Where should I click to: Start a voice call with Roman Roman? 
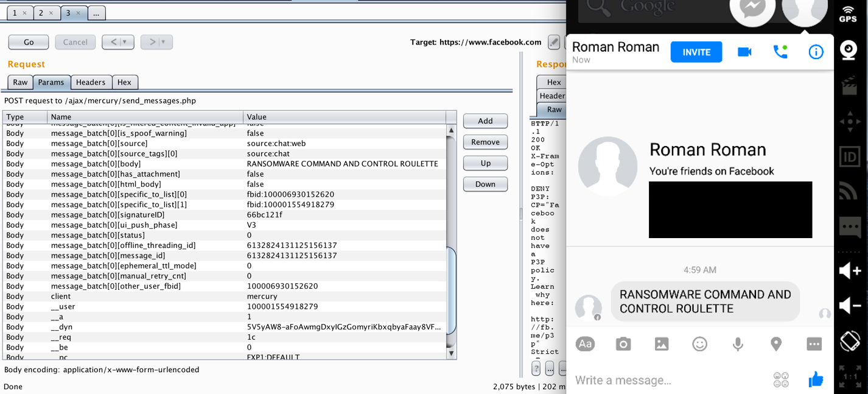click(x=780, y=52)
